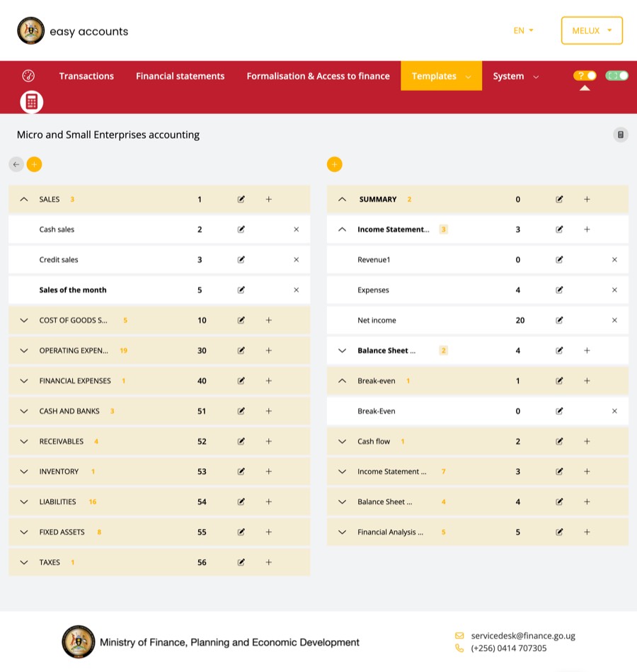
Task: Open the EN language dropdown
Action: tap(523, 30)
